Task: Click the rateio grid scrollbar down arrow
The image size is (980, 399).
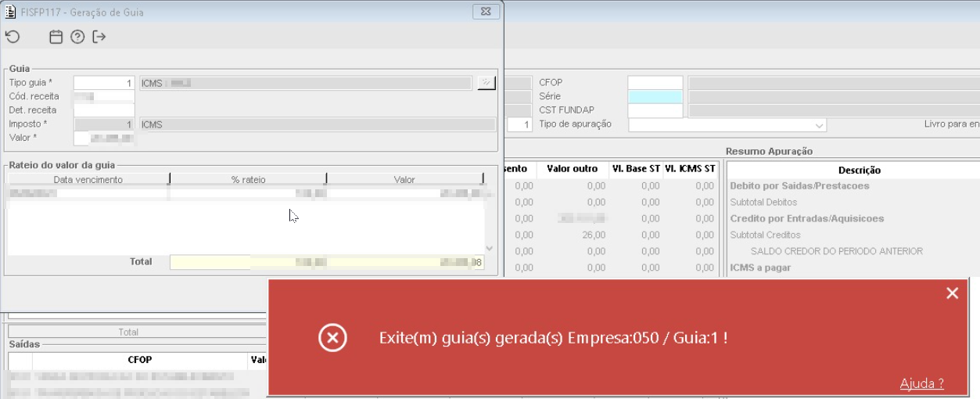Action: (490, 248)
